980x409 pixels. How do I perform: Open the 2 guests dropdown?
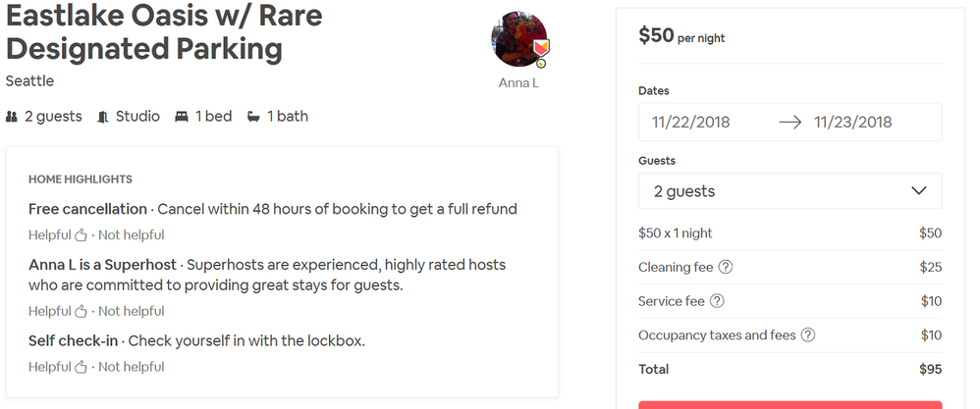coord(789,191)
